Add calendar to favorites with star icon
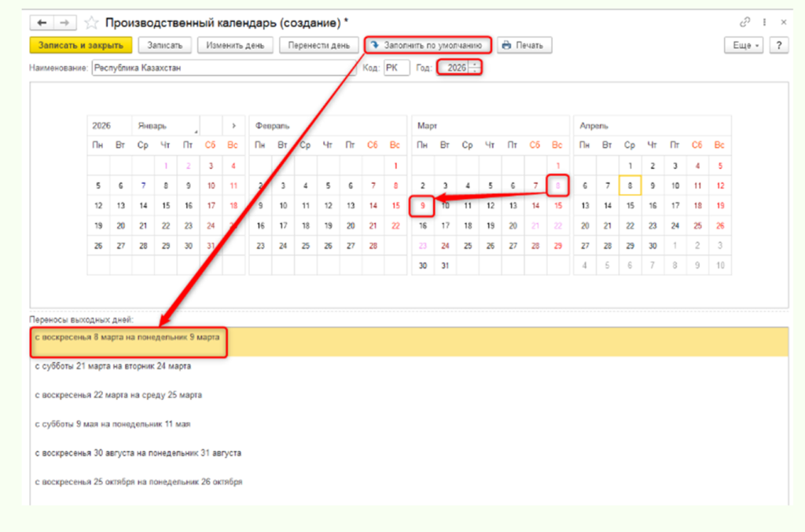The image size is (805, 532). [90, 22]
